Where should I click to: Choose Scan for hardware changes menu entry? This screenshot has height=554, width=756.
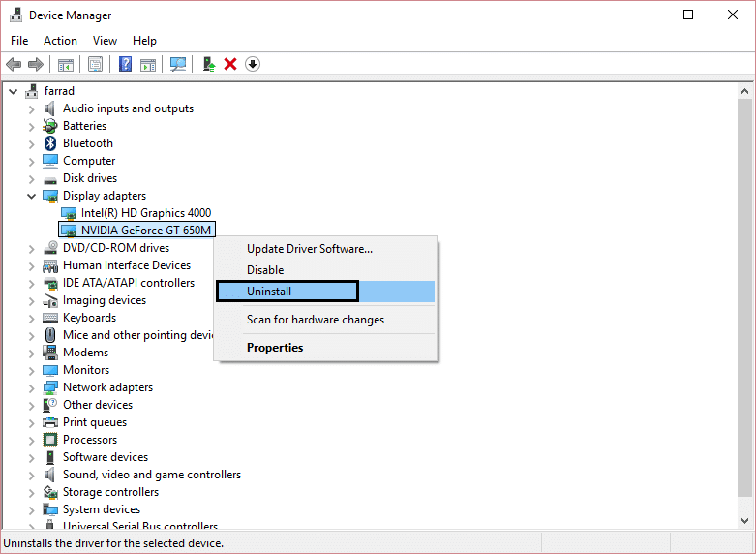(326, 320)
